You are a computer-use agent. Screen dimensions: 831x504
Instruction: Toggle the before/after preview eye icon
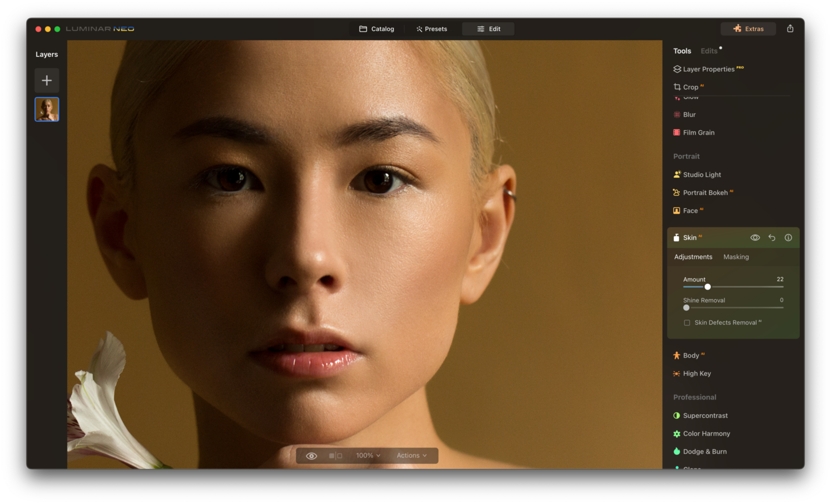(311, 455)
